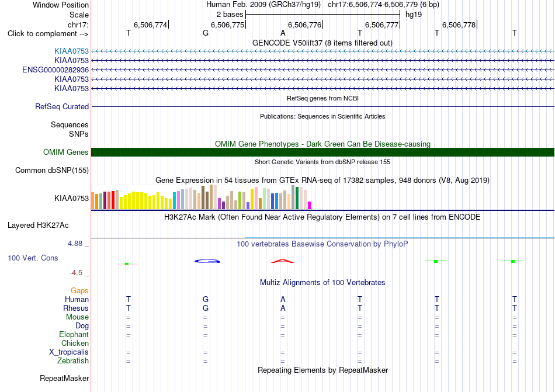Click the A base in the sequence row
This screenshot has height=392, width=555.
click(283, 33)
